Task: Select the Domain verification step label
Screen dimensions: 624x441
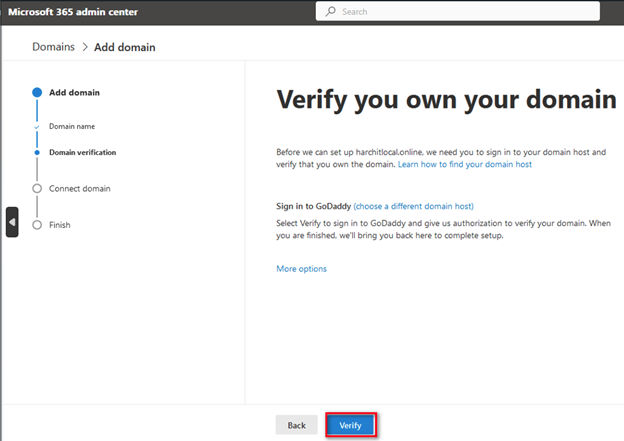Action: click(x=82, y=152)
